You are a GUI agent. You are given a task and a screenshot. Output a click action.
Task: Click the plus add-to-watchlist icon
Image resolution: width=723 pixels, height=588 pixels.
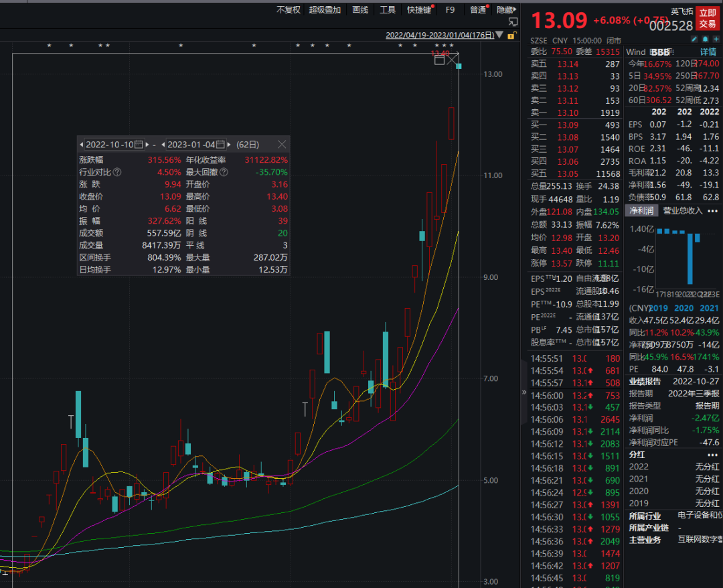pos(716,40)
